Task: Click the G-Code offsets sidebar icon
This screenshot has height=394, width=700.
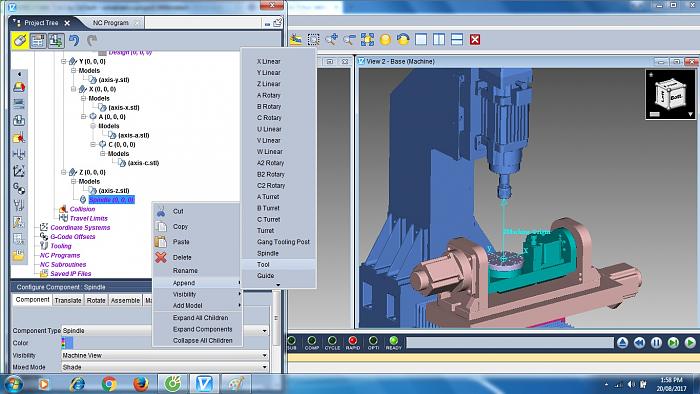Action: [19, 188]
